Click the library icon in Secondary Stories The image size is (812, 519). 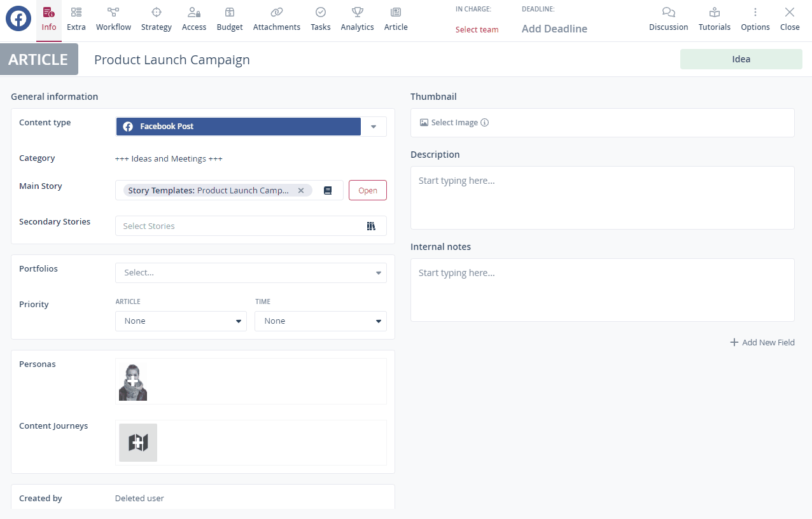[371, 226]
